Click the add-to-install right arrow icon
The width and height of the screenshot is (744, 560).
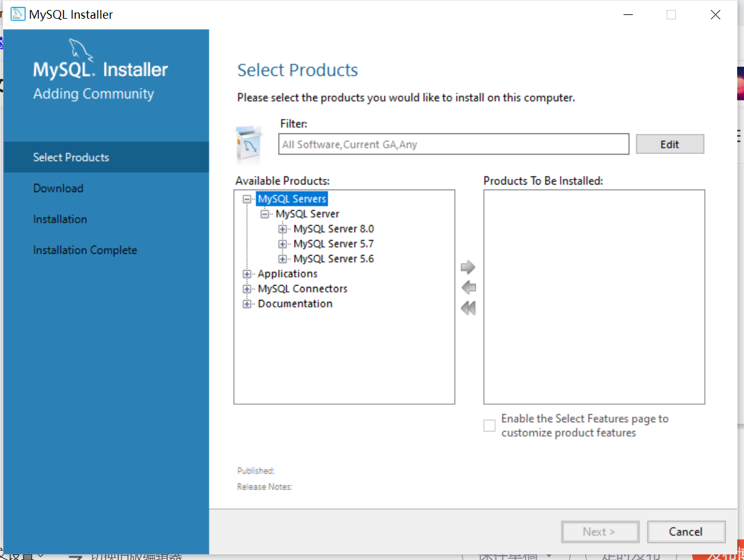tap(468, 267)
